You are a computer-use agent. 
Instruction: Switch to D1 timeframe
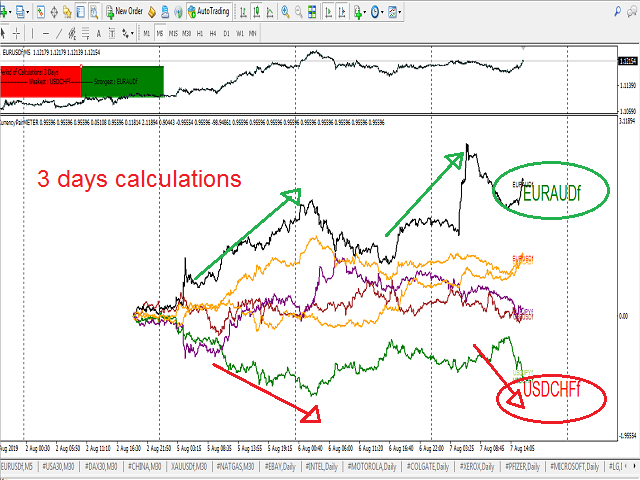[226, 33]
